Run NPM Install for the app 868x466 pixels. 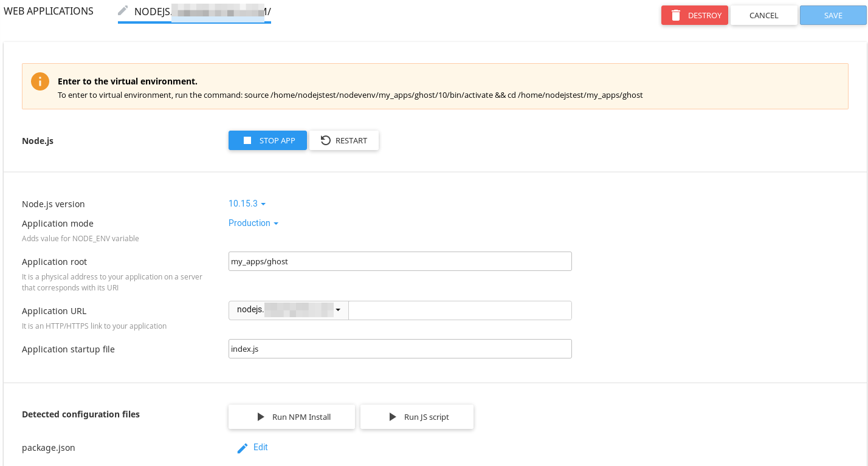click(292, 417)
